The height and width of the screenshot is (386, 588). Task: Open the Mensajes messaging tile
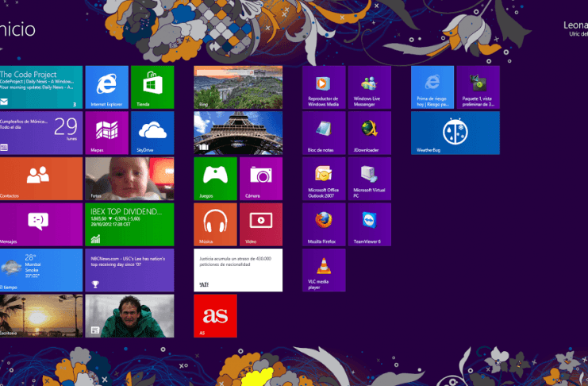41,225
